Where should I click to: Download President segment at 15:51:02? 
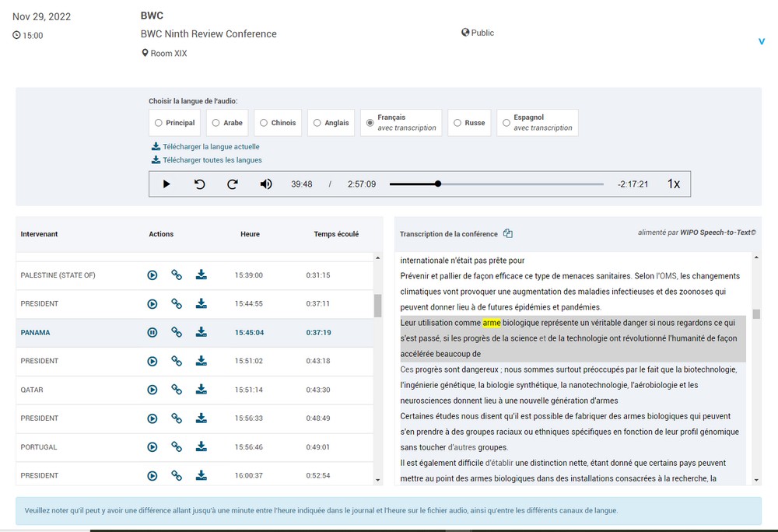click(201, 362)
